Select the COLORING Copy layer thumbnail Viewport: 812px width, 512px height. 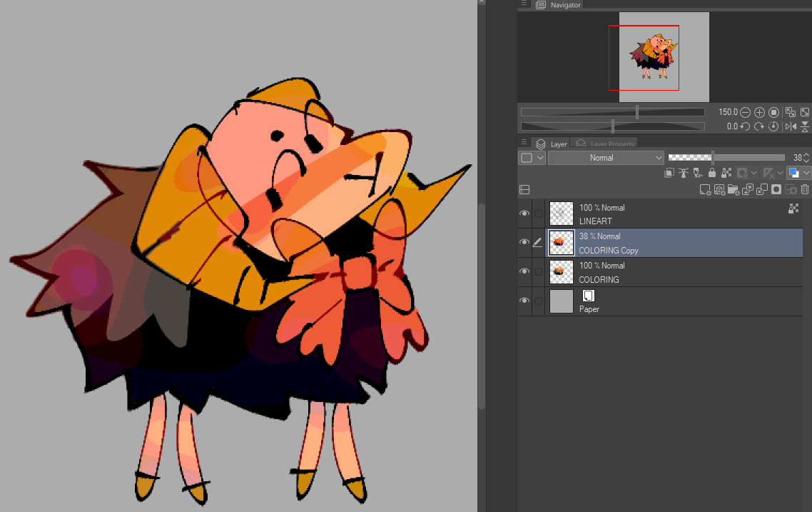pyautogui.click(x=562, y=243)
